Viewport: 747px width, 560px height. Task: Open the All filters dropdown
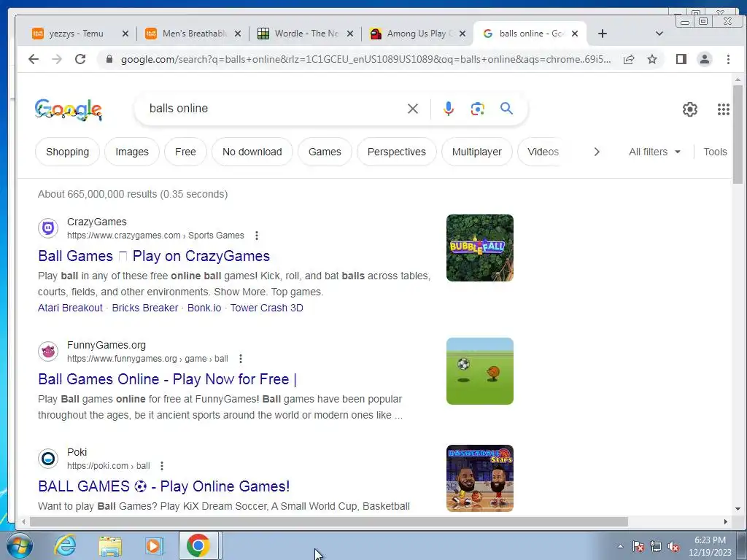(654, 152)
